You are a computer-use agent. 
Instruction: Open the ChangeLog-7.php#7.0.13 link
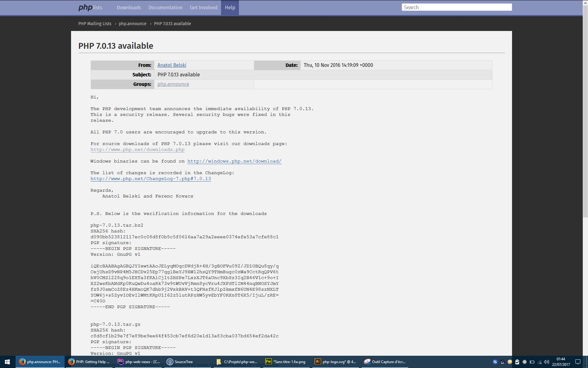150,178
